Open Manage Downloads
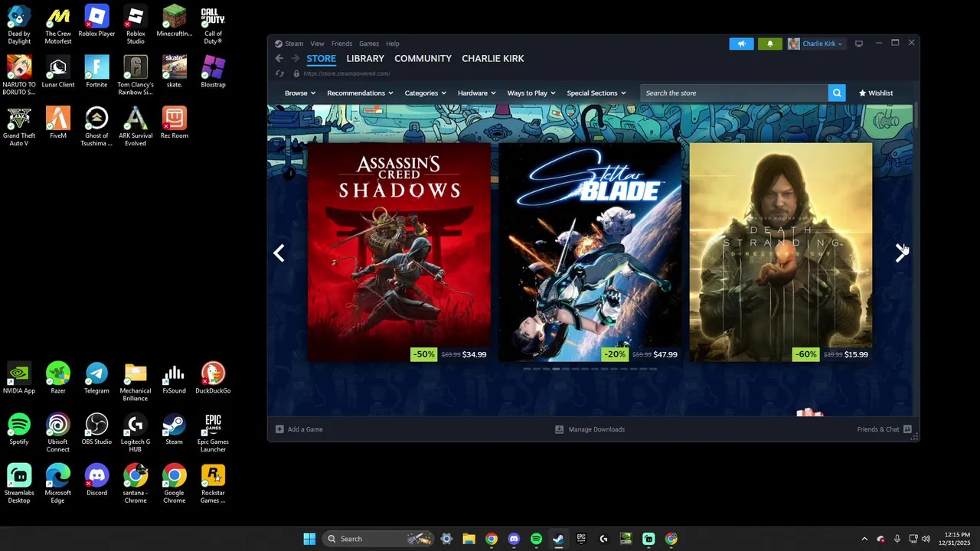Viewport: 980px width, 551px height. click(590, 429)
